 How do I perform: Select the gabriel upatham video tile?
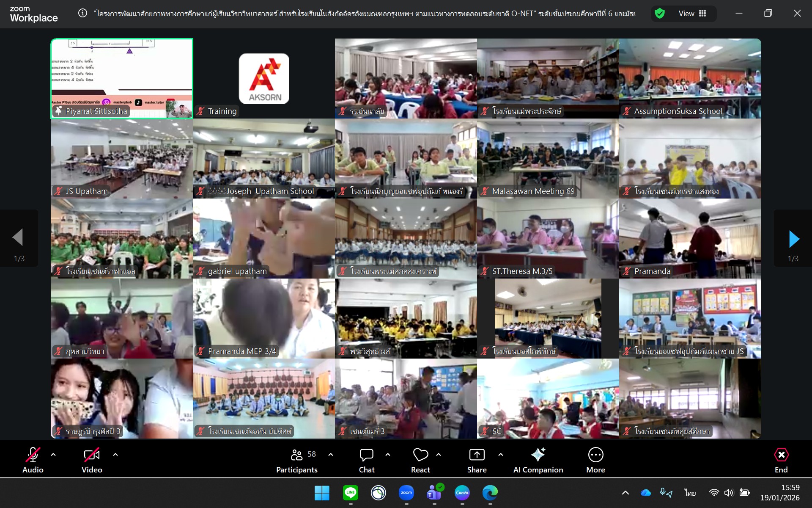tap(264, 238)
